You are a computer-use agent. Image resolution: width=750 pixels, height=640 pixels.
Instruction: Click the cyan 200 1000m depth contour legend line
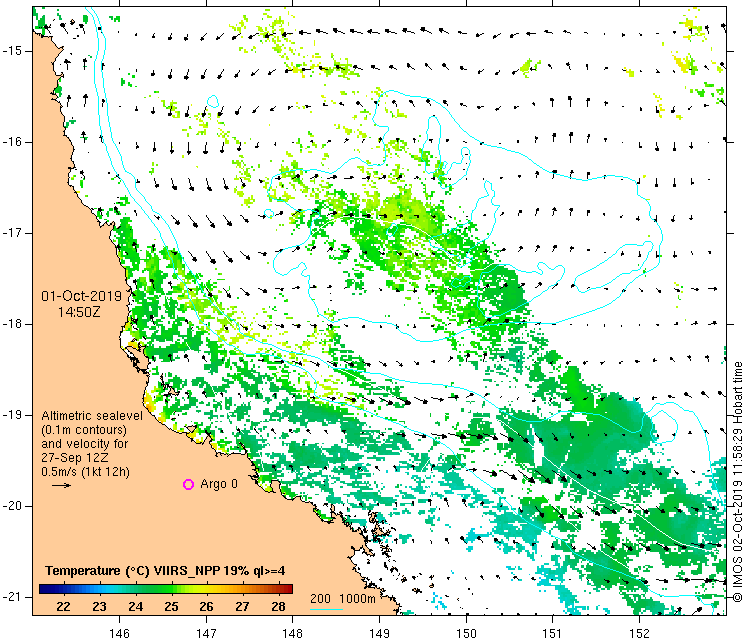click(x=326, y=609)
